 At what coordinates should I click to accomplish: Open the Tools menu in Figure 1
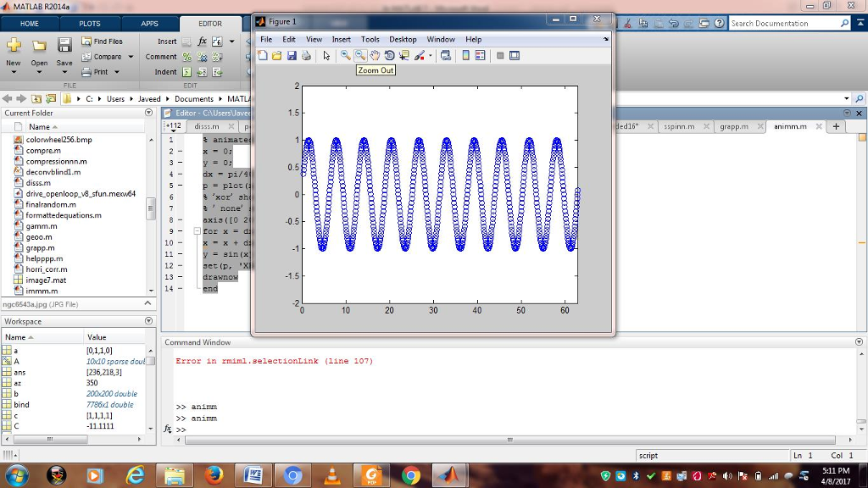pos(370,39)
